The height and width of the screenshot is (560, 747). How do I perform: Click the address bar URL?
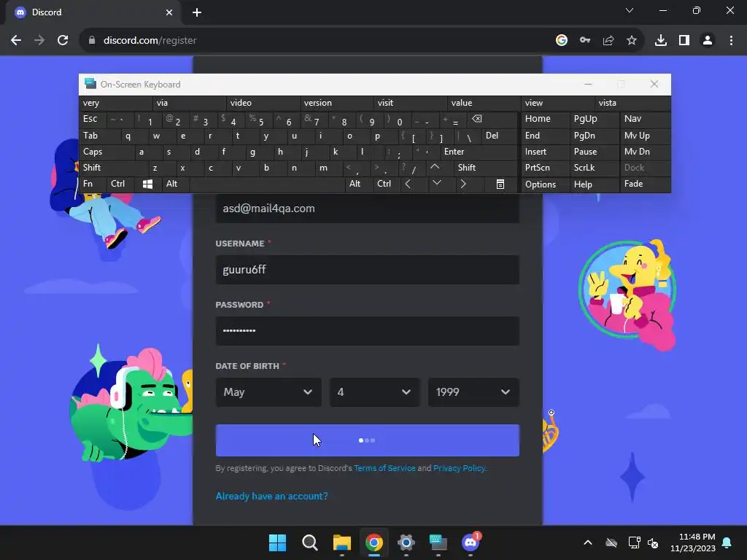coord(150,41)
